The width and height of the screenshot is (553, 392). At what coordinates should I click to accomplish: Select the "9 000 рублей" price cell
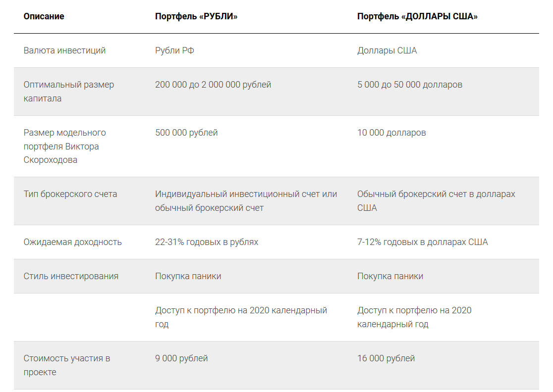(x=181, y=358)
